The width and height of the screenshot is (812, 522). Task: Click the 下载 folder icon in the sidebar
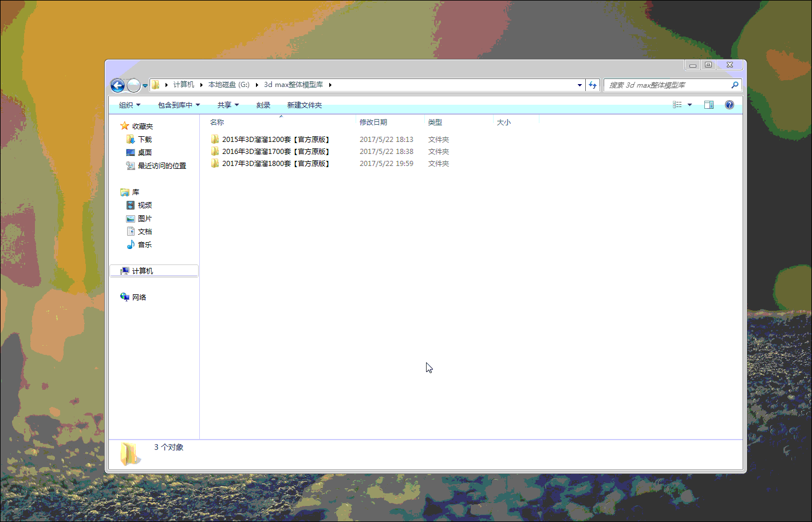point(131,139)
